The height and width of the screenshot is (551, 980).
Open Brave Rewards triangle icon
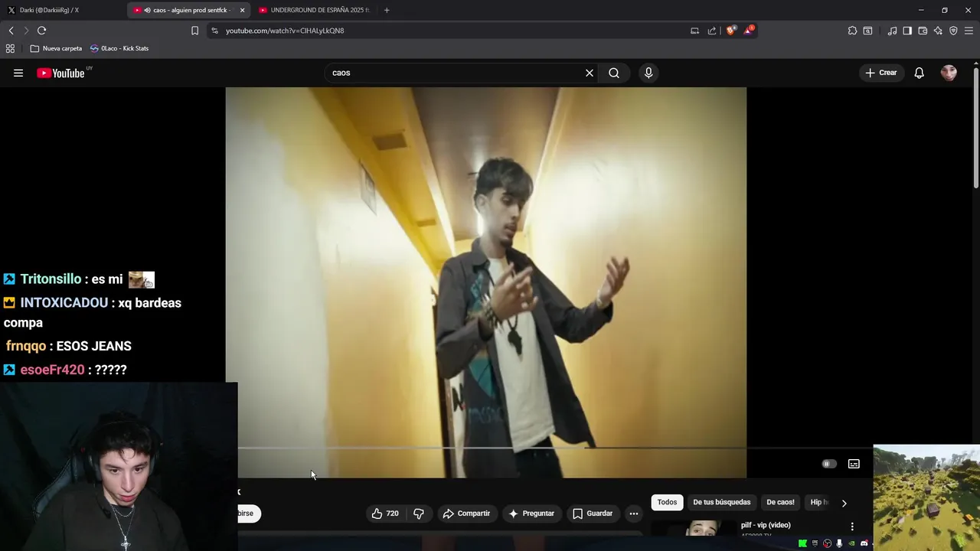[749, 31]
